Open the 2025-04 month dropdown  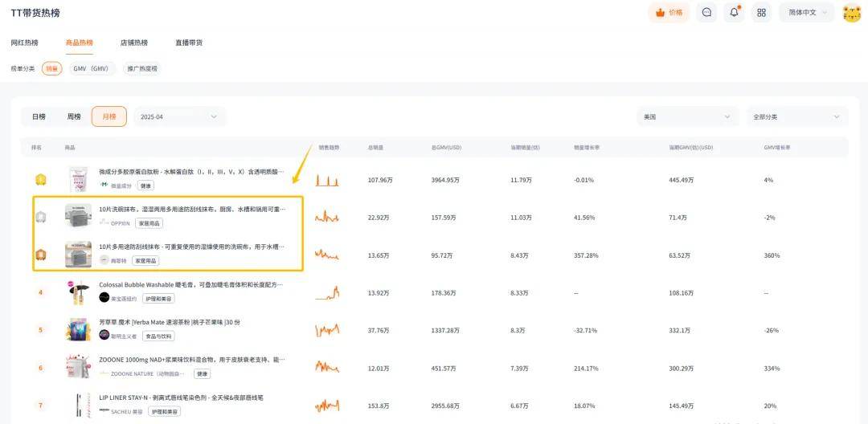click(179, 116)
